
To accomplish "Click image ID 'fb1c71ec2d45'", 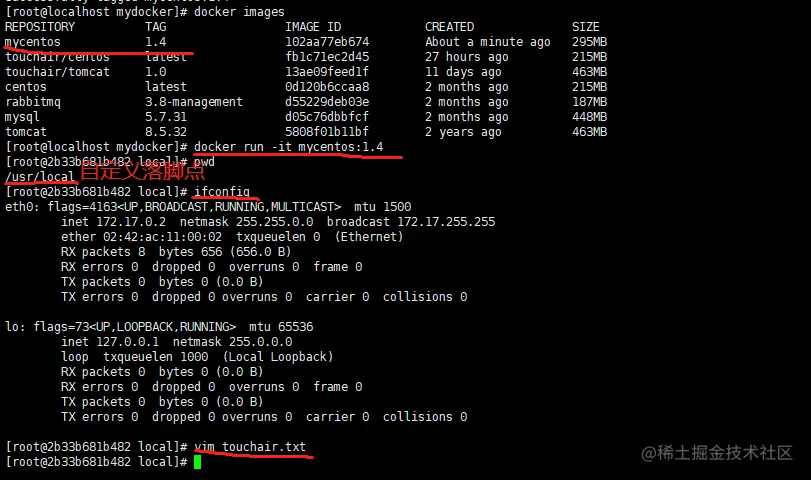I will 327,57.
